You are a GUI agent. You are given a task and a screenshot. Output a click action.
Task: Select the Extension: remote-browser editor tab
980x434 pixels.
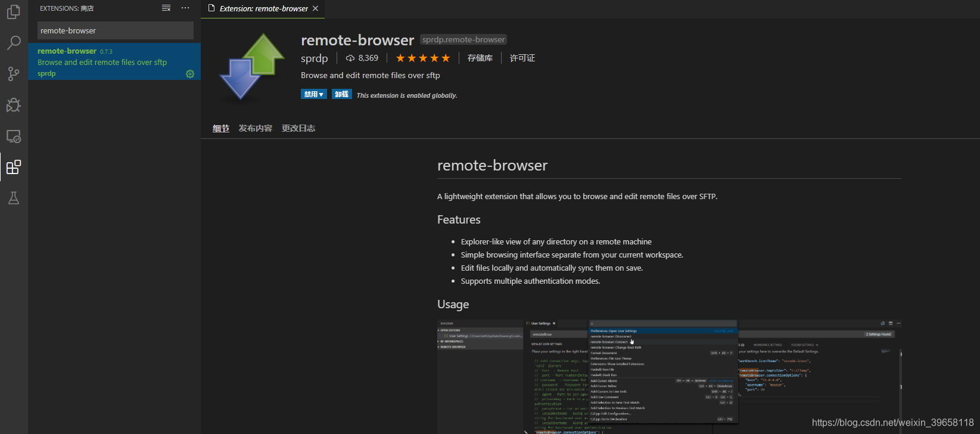point(263,8)
